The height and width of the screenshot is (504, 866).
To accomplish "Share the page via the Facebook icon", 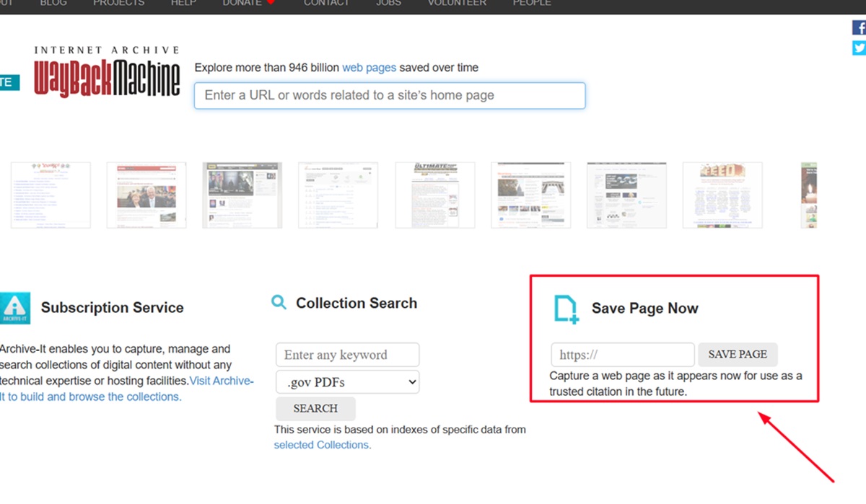I will (859, 27).
